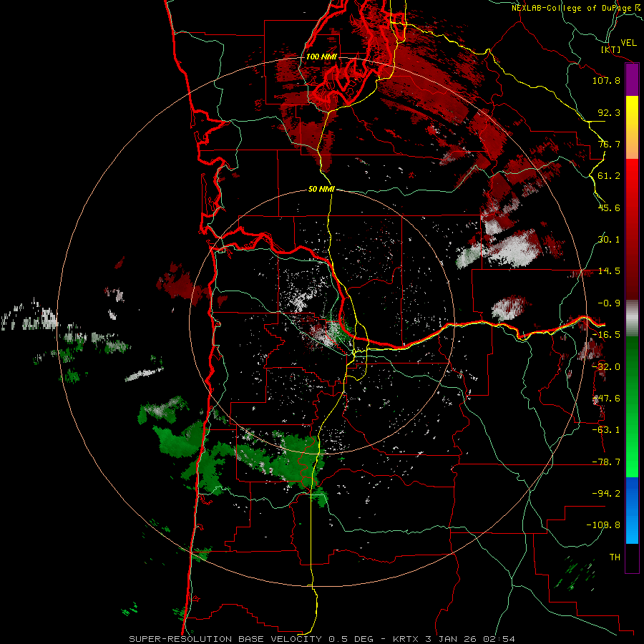Select the -78.7 legend value
This screenshot has width=644, height=644.
(x=606, y=462)
